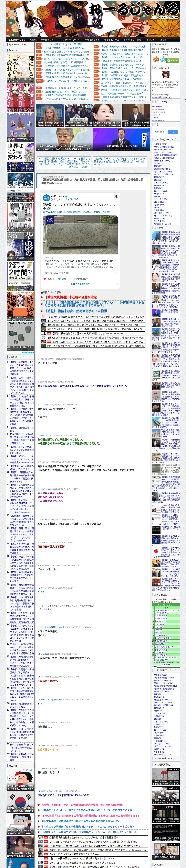
Task: Open category 韓国 (3677)
Action: pyautogui.click(x=159, y=177)
